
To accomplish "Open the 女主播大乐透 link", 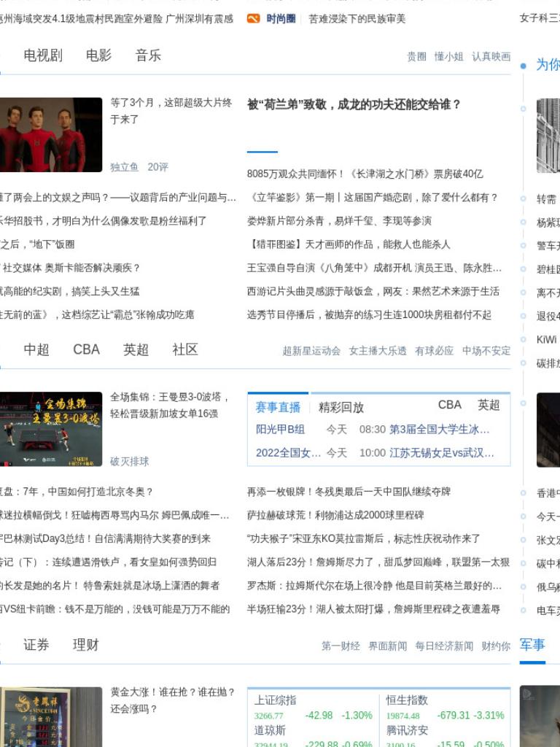I will (x=378, y=351).
